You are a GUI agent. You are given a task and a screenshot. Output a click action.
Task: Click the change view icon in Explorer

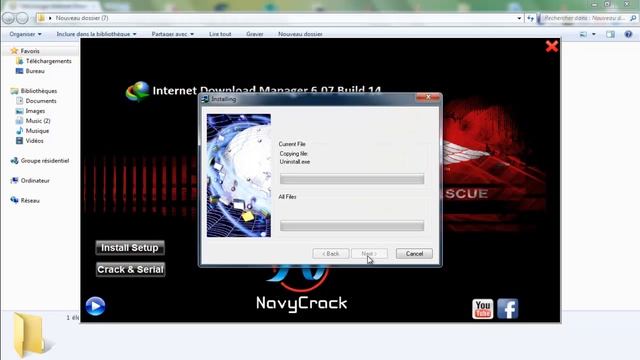pyautogui.click(x=583, y=34)
